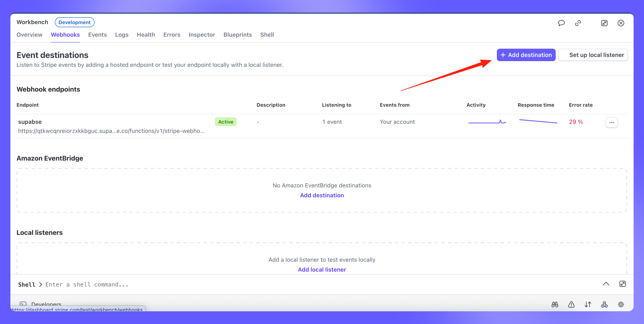Open the up-down arrows logs icon
Viewport: 644px width, 324px height.
588,304
